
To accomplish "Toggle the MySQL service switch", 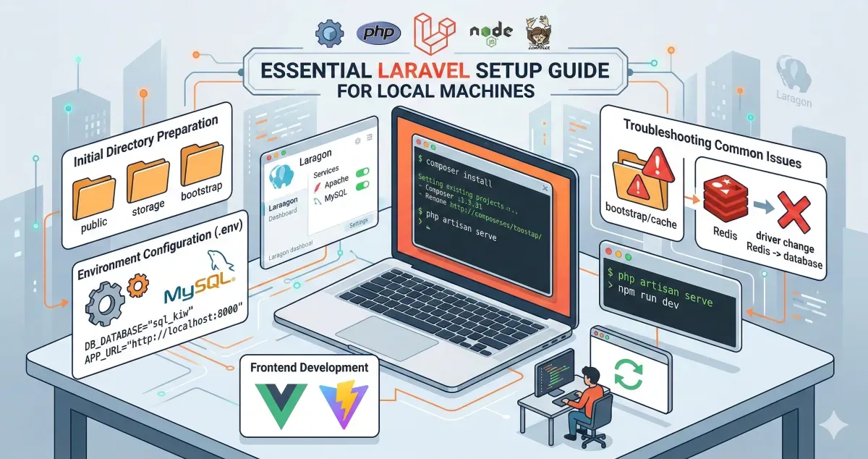I will click(x=362, y=186).
